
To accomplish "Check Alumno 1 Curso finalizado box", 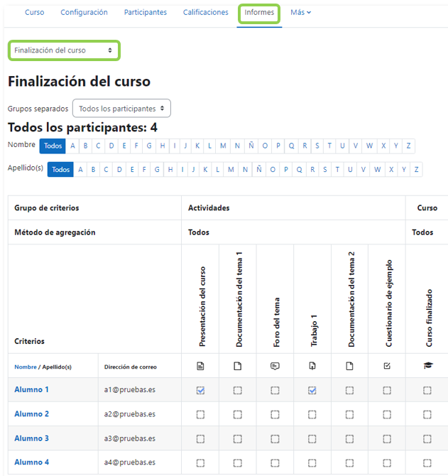I will pos(427,390).
